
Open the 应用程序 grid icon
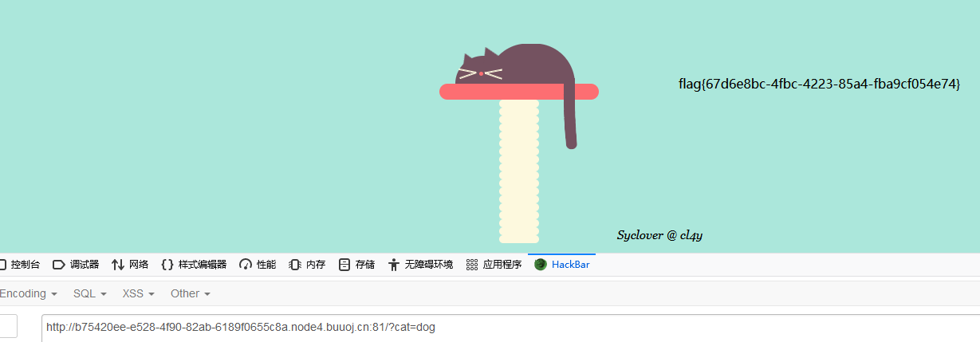pyautogui.click(x=472, y=265)
